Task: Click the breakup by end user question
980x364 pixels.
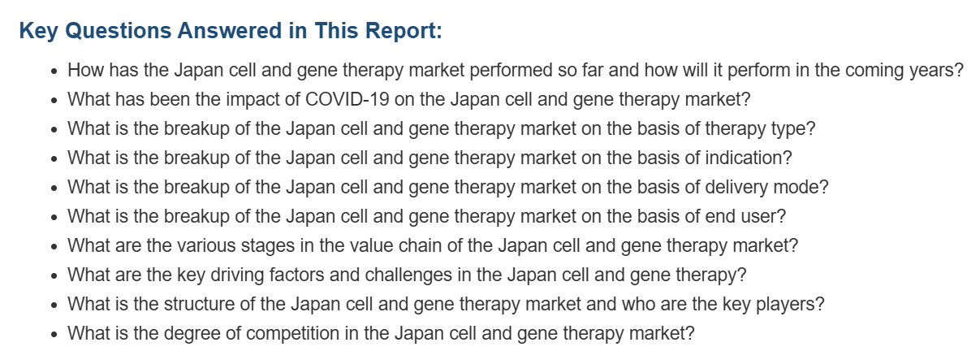Action: point(427,216)
